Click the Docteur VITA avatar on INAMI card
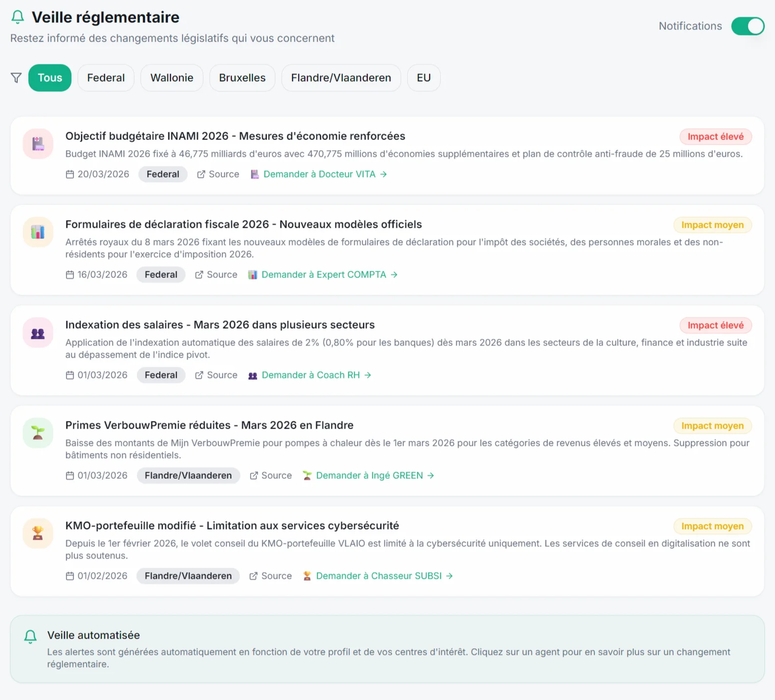The height and width of the screenshot is (700, 775). [38, 144]
